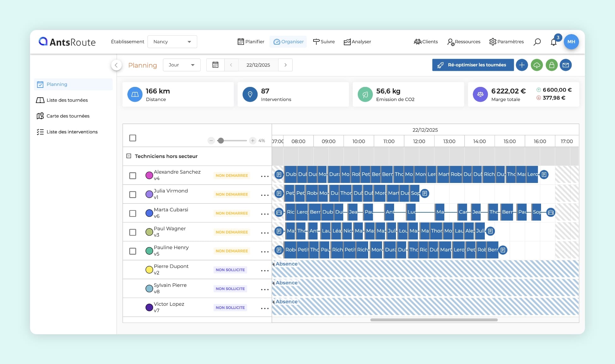The width and height of the screenshot is (615, 364).
Task: Click the green lock planning icon
Action: [551, 65]
